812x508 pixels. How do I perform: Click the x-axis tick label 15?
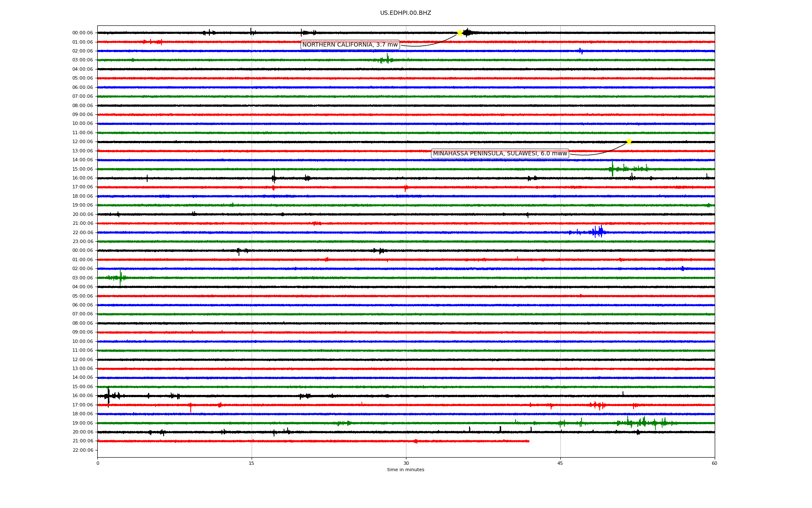click(x=252, y=463)
